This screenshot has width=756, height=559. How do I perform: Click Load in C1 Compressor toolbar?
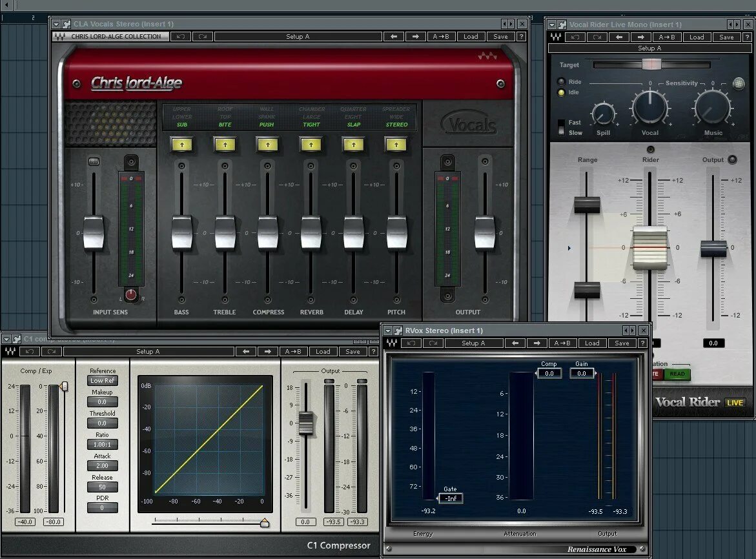pyautogui.click(x=323, y=352)
